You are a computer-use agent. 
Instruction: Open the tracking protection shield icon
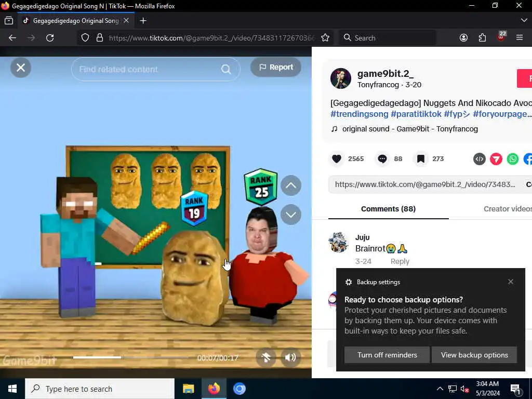(85, 37)
